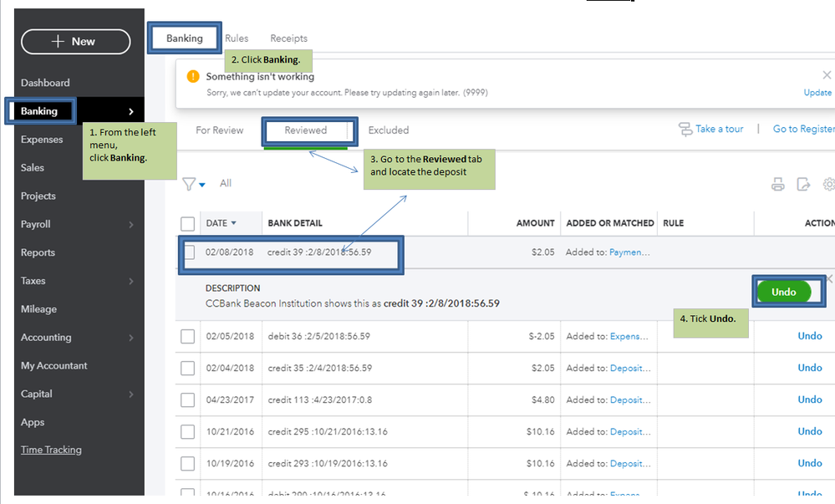Click the green Undo button
This screenshot has width=835, height=504.
[784, 292]
